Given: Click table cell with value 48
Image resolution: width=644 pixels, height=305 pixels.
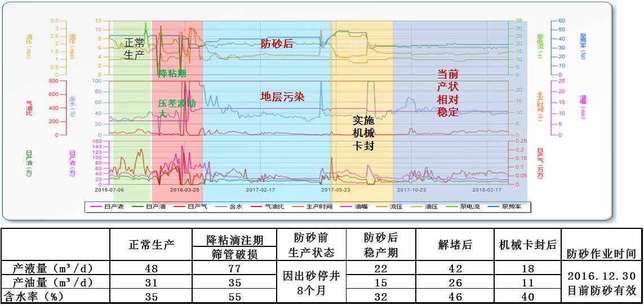Looking at the screenshot, I should (152, 269).
